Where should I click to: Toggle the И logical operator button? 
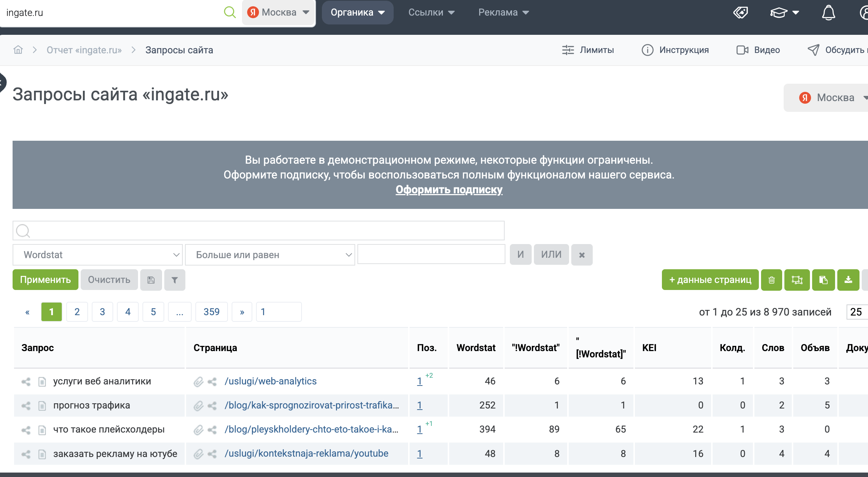(520, 255)
